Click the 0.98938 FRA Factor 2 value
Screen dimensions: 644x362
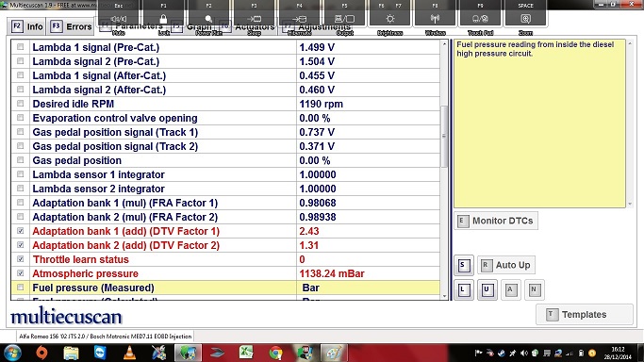click(x=318, y=217)
